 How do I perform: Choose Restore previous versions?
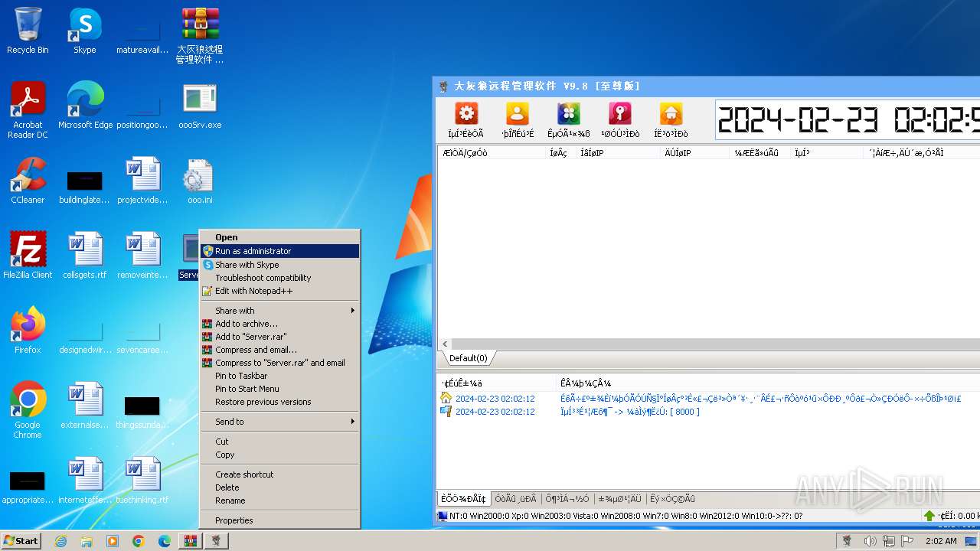[x=279, y=402]
